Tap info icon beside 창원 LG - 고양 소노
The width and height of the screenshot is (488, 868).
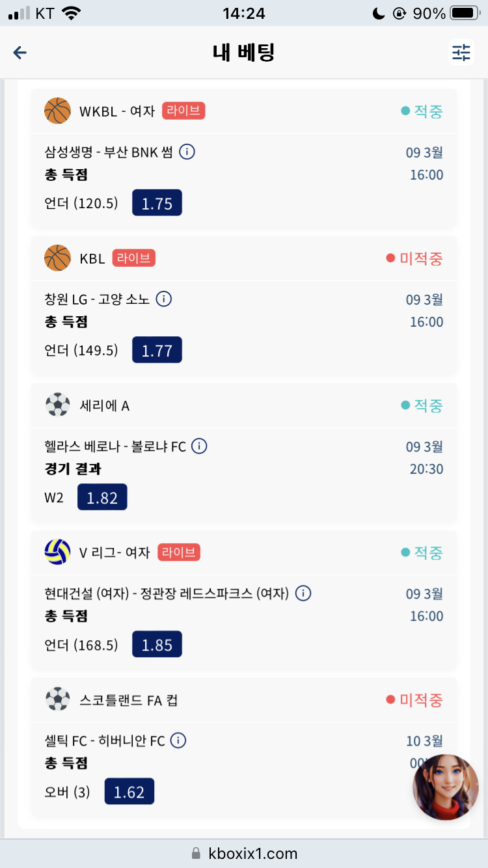coord(164,299)
